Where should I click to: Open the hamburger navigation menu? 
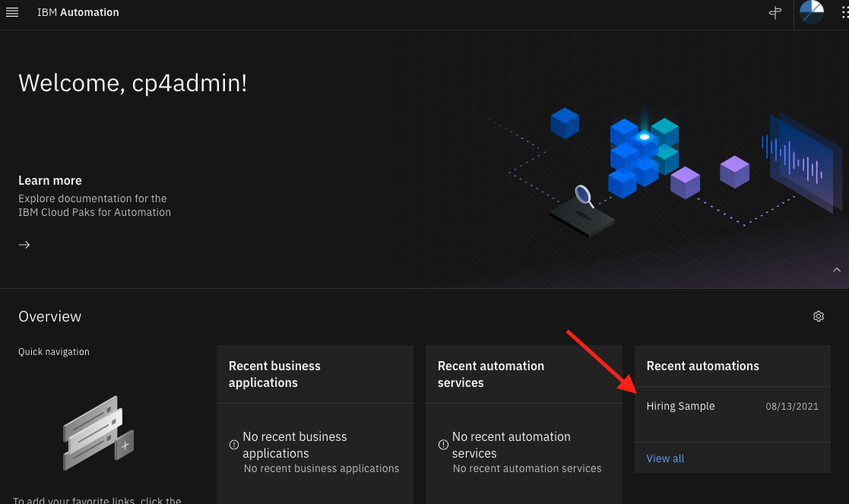[x=12, y=12]
